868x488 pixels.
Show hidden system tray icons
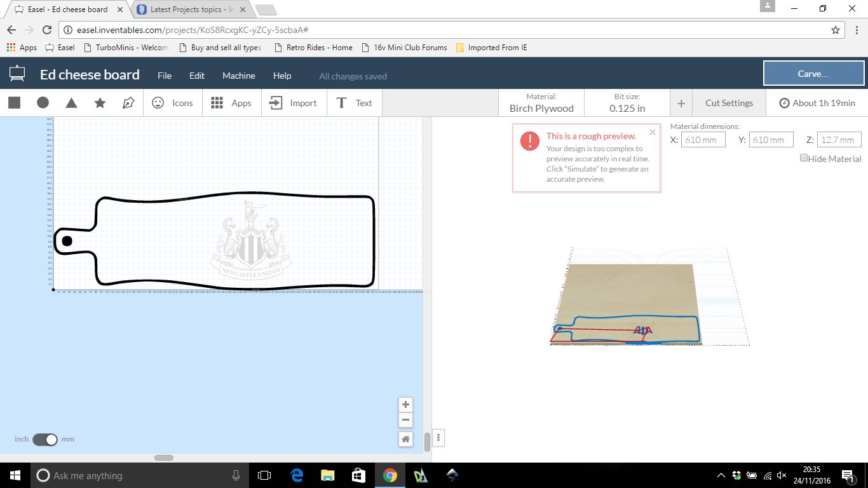coord(721,475)
